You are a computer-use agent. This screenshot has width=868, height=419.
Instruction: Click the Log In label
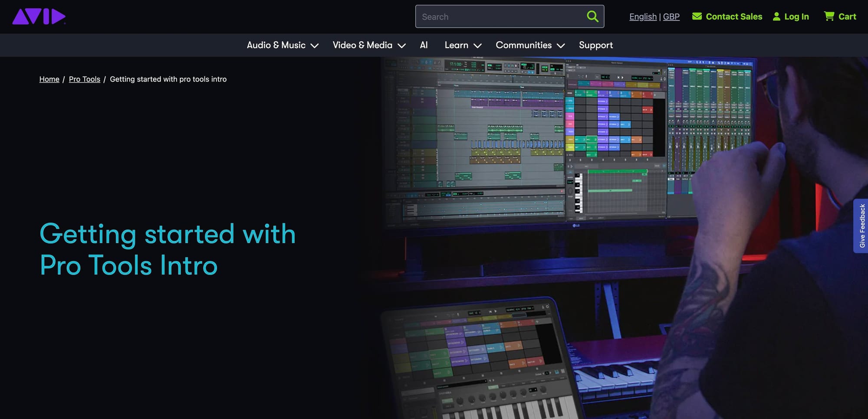point(797,16)
